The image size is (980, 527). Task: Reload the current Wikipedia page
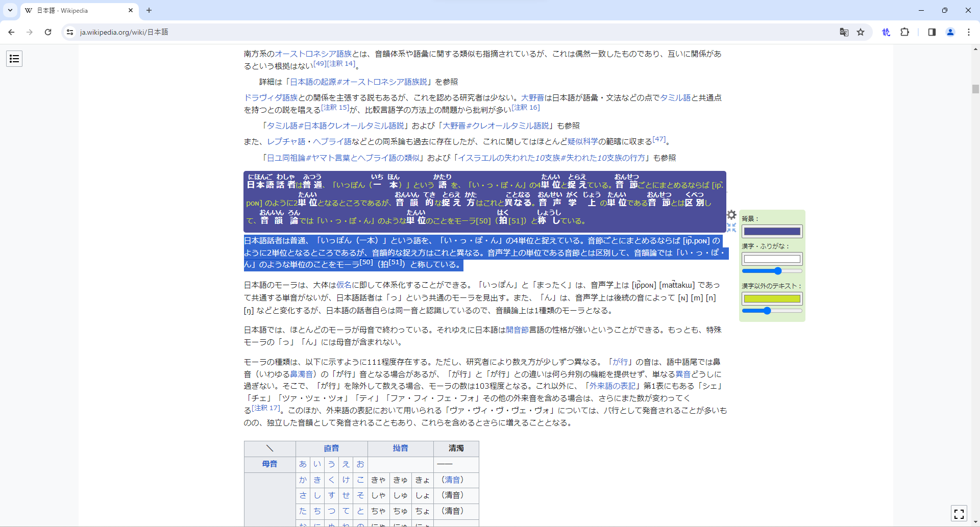click(48, 32)
